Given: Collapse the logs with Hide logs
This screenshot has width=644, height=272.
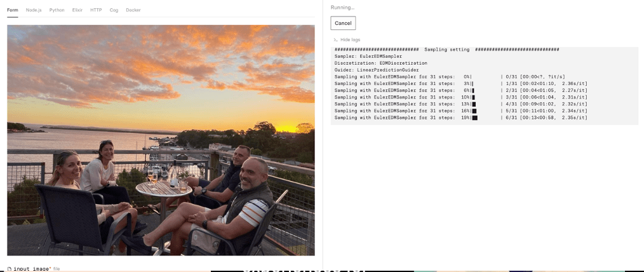Looking at the screenshot, I should [x=351, y=40].
